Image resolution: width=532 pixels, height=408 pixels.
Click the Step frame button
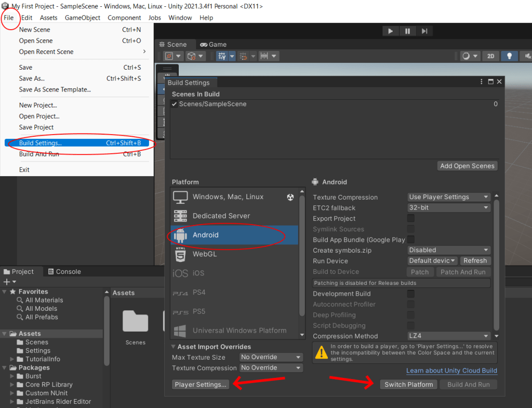point(424,31)
